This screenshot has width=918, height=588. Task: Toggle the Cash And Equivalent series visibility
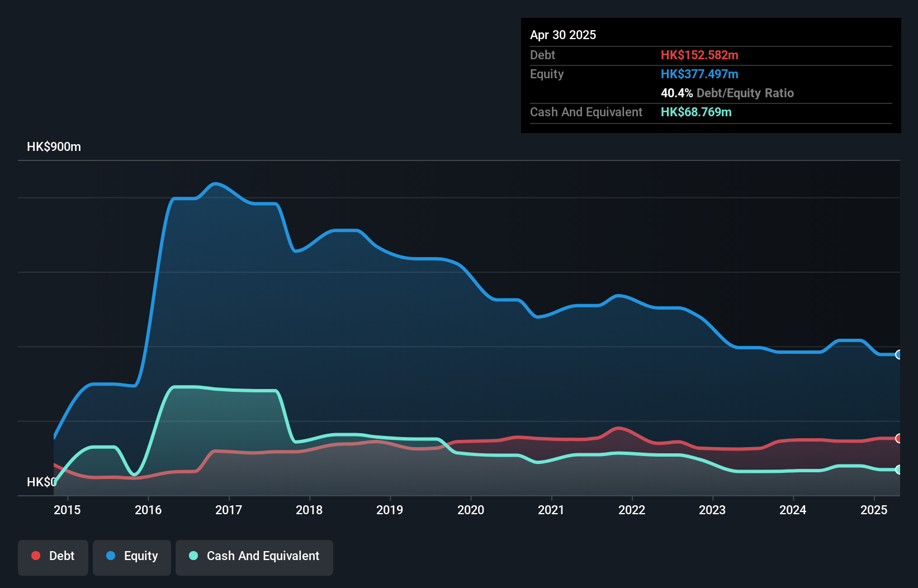click(x=254, y=556)
